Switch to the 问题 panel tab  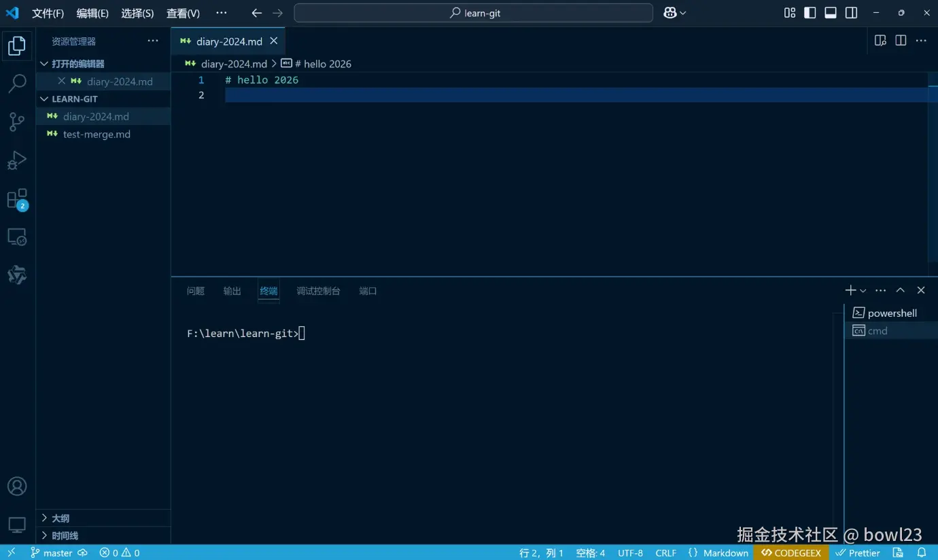tap(196, 291)
